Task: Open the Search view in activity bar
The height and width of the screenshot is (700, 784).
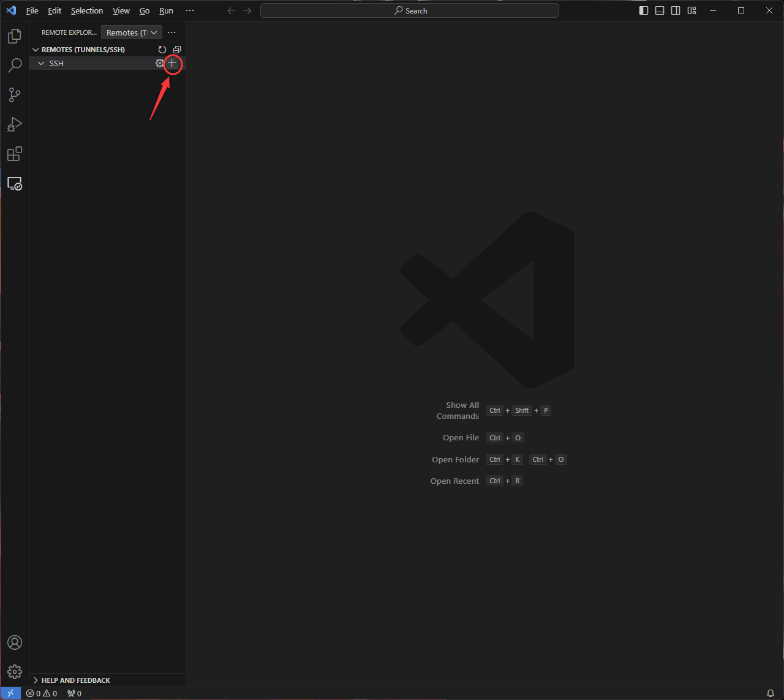Action: coord(15,66)
